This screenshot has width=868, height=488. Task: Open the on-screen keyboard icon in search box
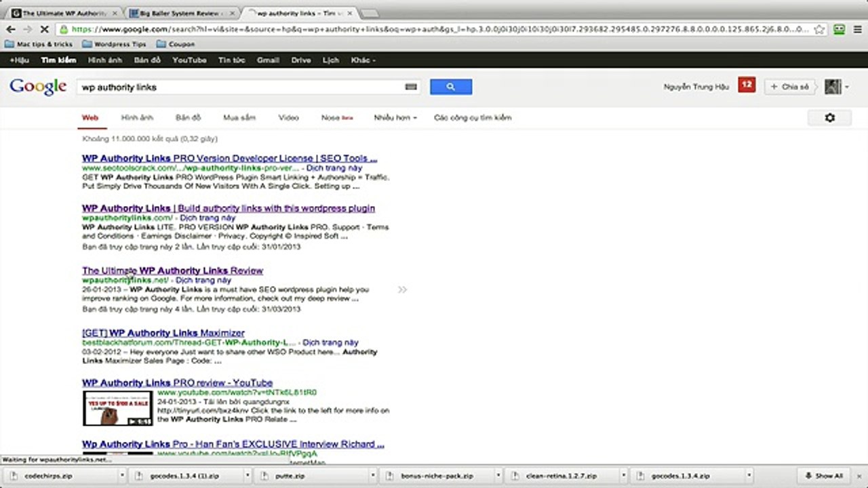point(410,87)
